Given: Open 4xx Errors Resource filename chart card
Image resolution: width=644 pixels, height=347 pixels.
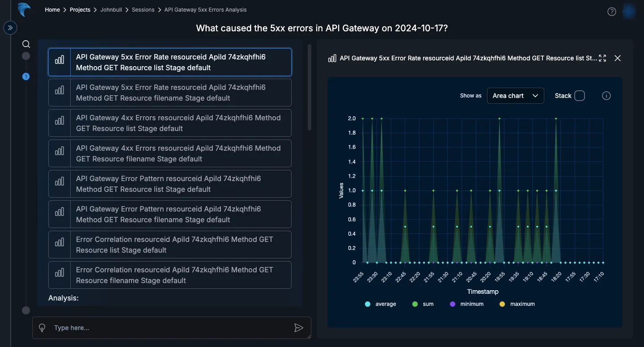Looking at the screenshot, I should 170,153.
